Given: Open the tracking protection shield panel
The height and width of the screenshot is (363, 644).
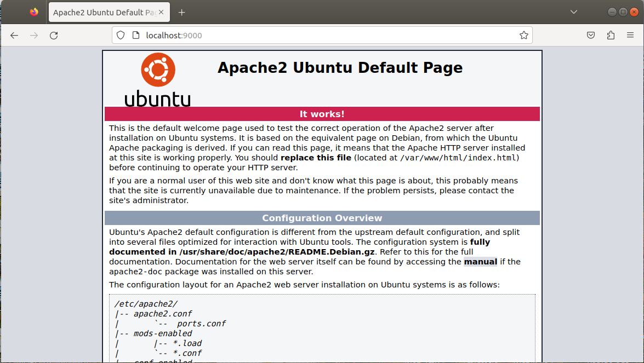Looking at the screenshot, I should tap(121, 36).
